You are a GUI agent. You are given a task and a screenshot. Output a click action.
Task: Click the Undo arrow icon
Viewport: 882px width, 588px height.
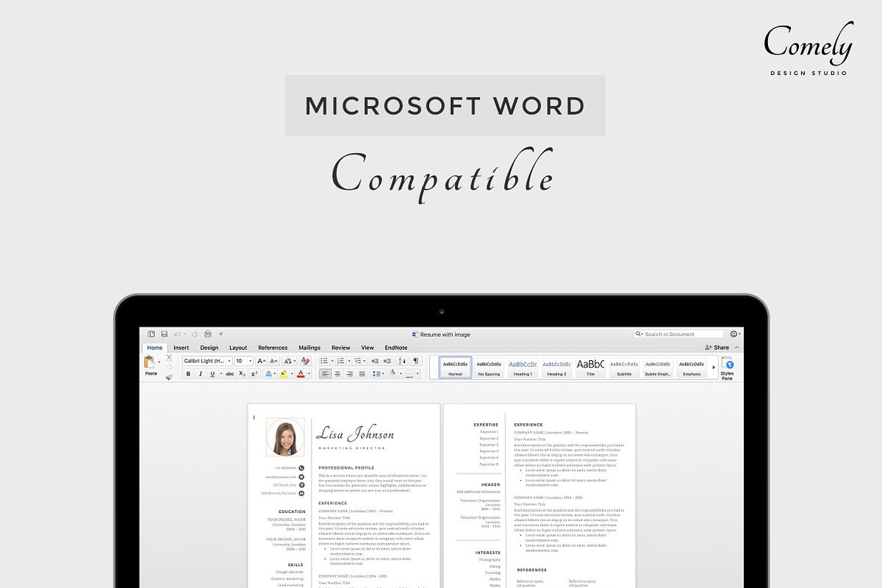(x=177, y=334)
